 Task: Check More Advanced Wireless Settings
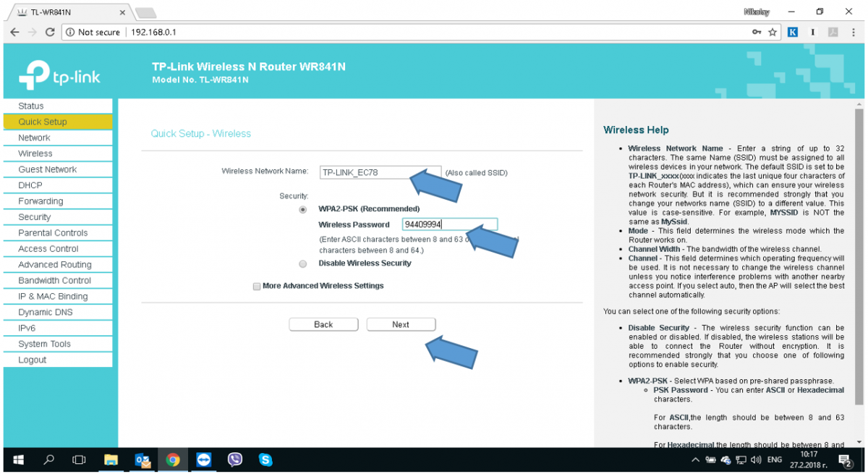[257, 287]
